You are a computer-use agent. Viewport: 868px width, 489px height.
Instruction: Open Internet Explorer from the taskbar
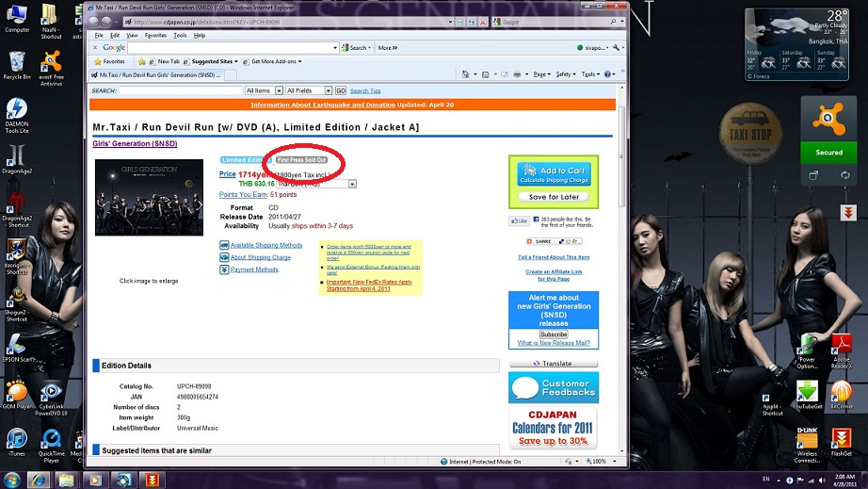pyautogui.click(x=39, y=480)
